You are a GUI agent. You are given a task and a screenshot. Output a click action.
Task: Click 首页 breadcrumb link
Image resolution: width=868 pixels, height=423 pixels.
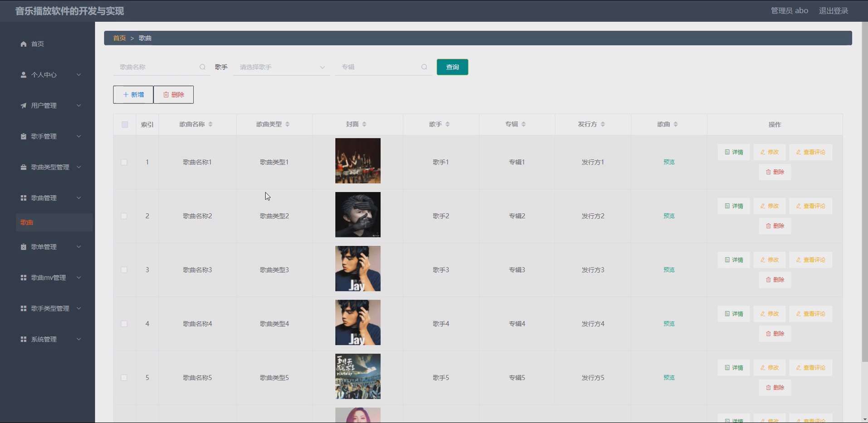[119, 38]
